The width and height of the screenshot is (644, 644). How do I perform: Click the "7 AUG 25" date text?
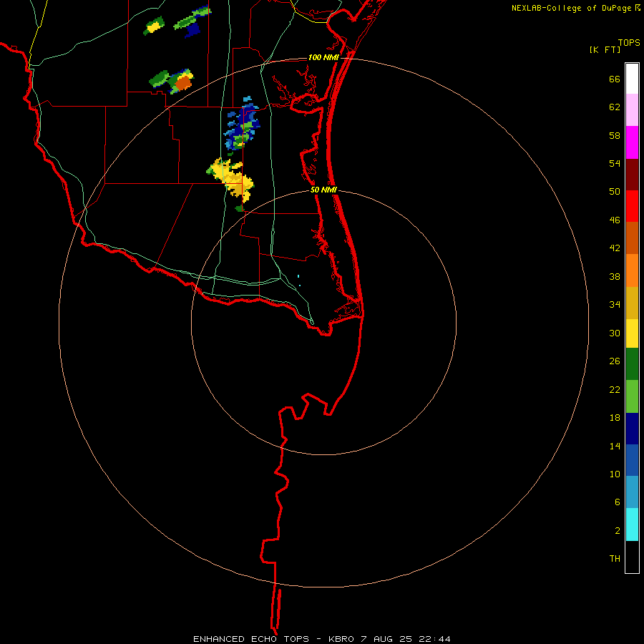point(386,639)
